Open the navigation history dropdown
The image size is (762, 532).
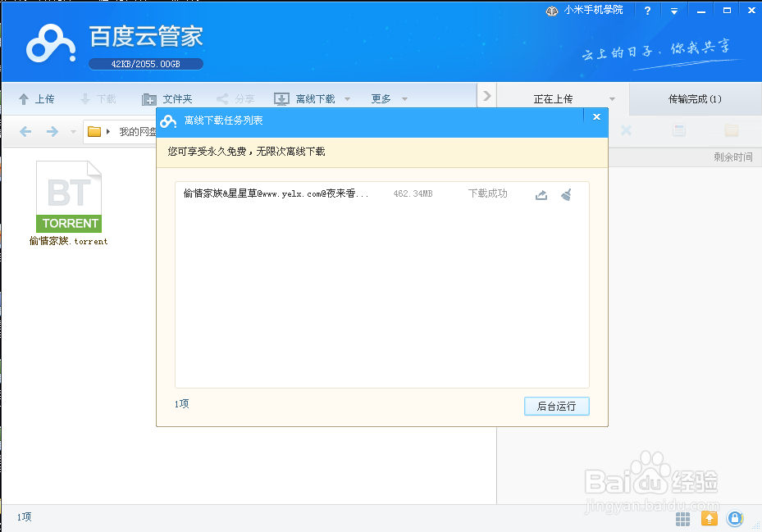tap(73, 132)
